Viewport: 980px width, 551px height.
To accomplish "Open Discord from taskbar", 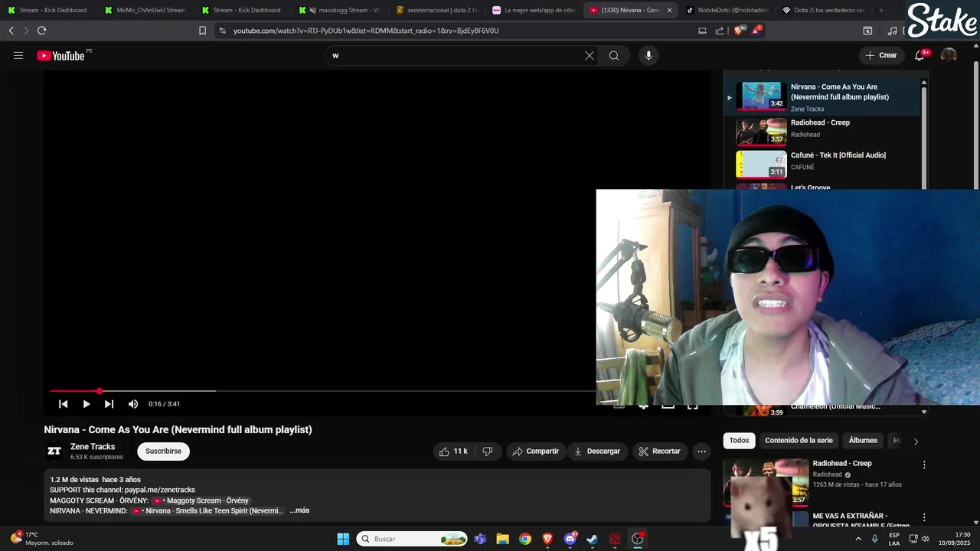I will click(x=570, y=539).
